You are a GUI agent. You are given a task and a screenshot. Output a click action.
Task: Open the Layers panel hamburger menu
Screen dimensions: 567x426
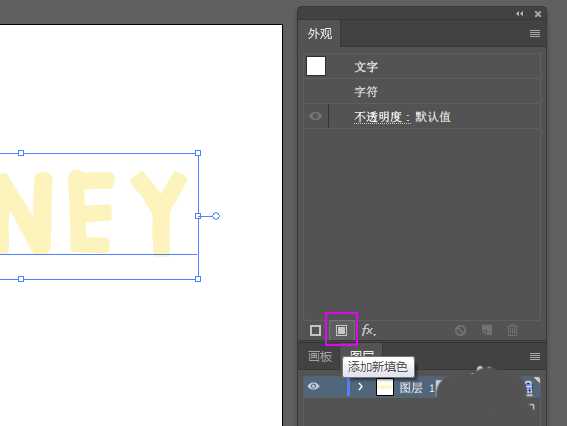tap(535, 356)
